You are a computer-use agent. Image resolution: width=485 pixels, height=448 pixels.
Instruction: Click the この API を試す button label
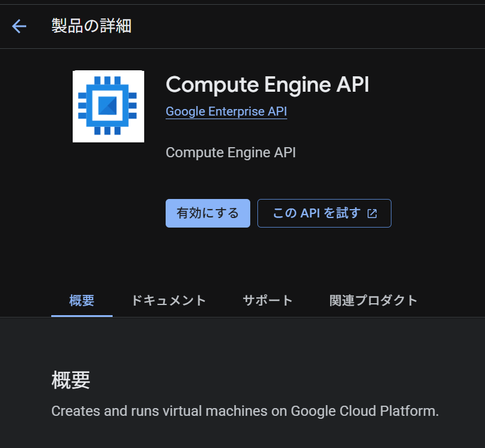(x=316, y=213)
